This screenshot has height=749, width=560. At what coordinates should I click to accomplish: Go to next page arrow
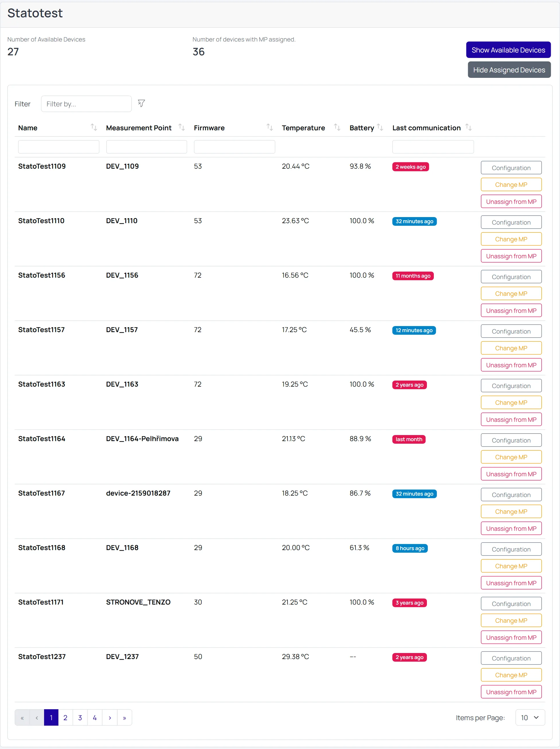coord(110,718)
